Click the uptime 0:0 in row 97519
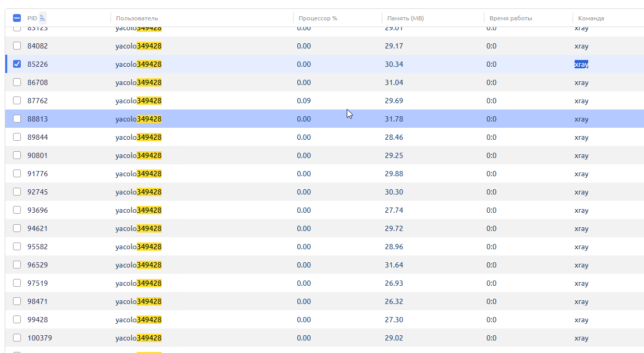The height and width of the screenshot is (353, 644). (491, 283)
